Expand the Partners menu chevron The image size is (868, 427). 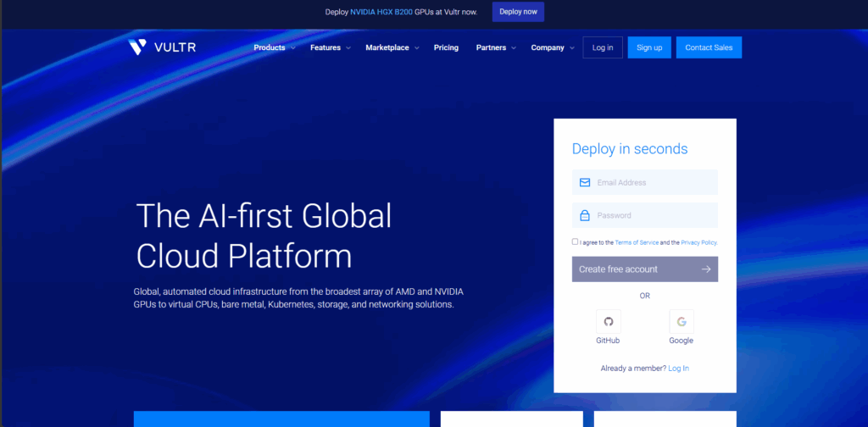point(514,48)
